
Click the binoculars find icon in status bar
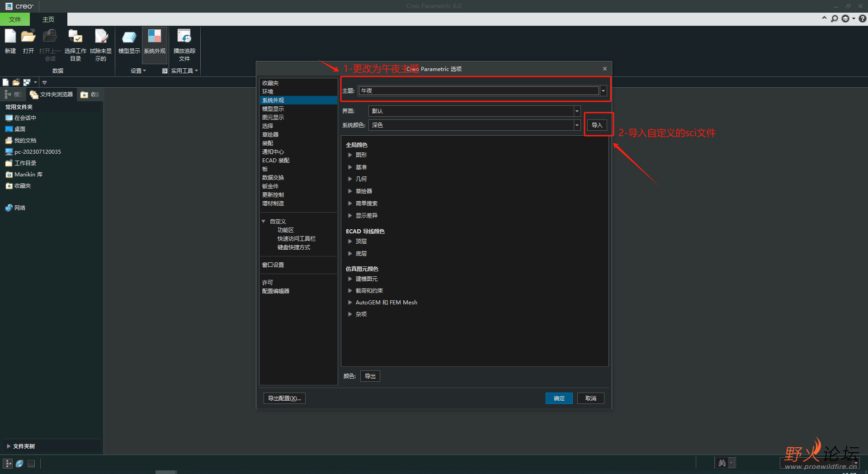(x=722, y=463)
